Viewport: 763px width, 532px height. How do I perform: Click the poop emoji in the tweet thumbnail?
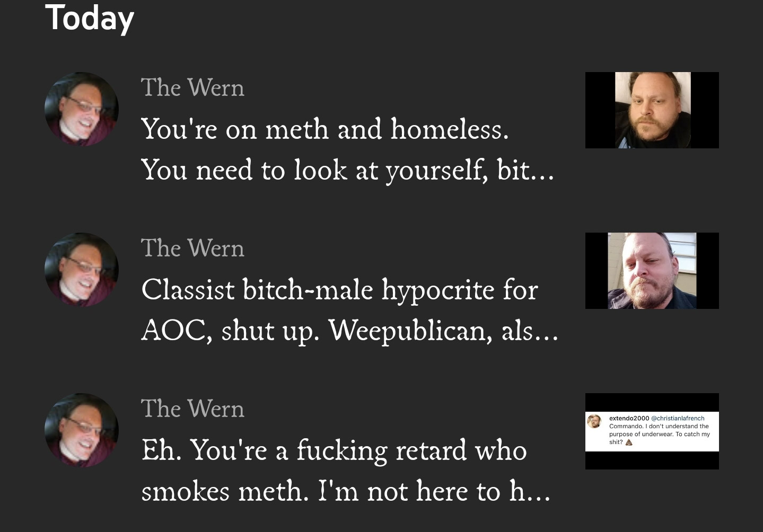click(629, 442)
